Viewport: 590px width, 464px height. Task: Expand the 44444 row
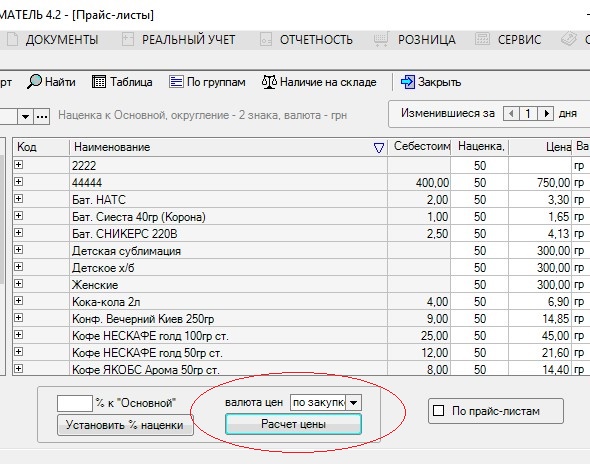point(18,182)
